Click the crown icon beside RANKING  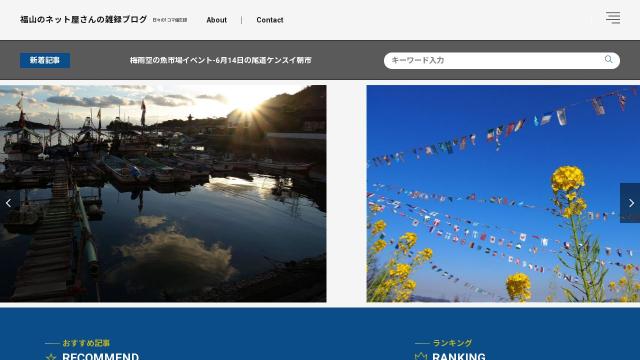click(420, 357)
